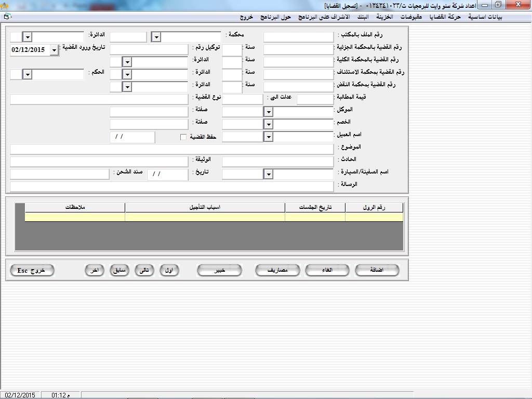Click the small icon left of the menu bar
Viewport: 532px width, 399px height.
coord(6,17)
